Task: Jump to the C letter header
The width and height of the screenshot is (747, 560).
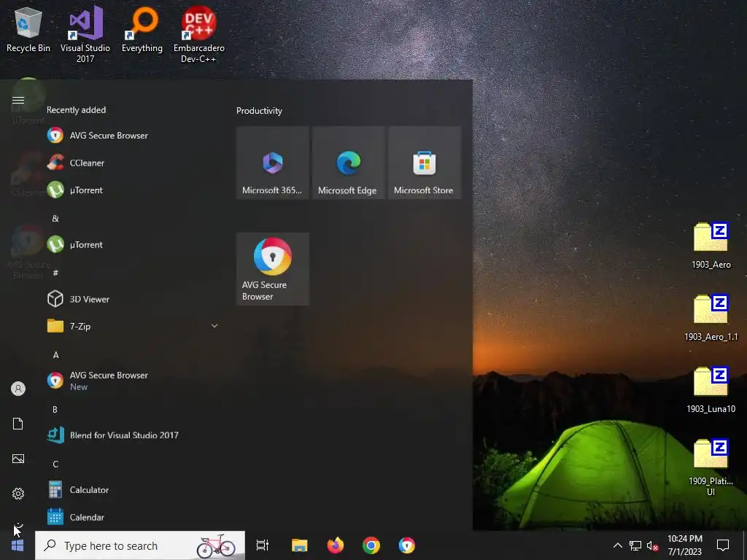Action: click(x=55, y=464)
